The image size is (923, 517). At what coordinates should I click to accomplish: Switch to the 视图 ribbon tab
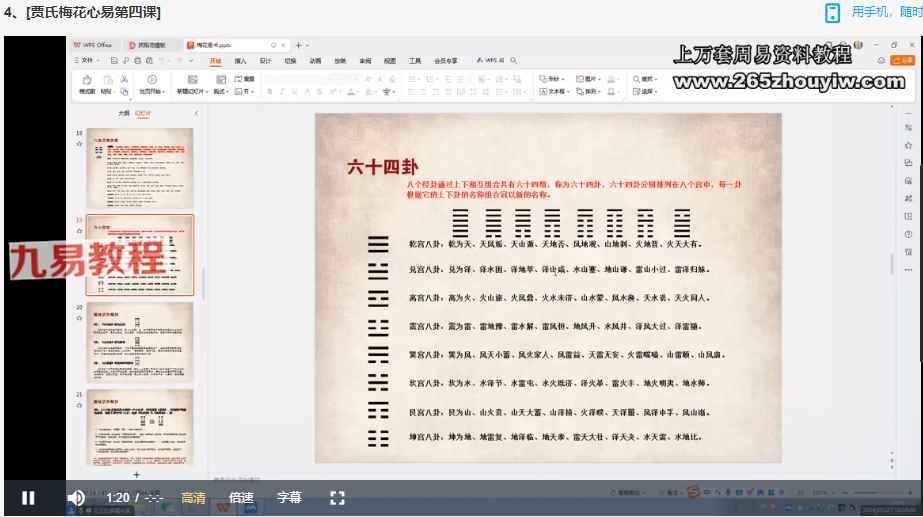pyautogui.click(x=390, y=60)
